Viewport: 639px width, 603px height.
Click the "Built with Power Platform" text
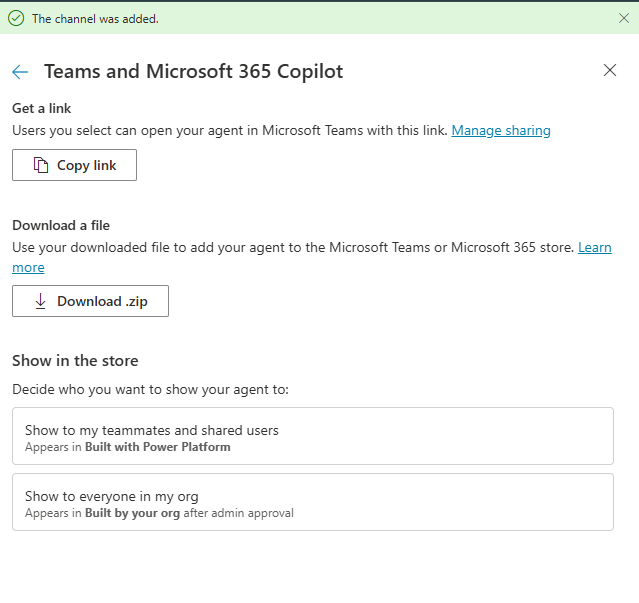pos(158,447)
